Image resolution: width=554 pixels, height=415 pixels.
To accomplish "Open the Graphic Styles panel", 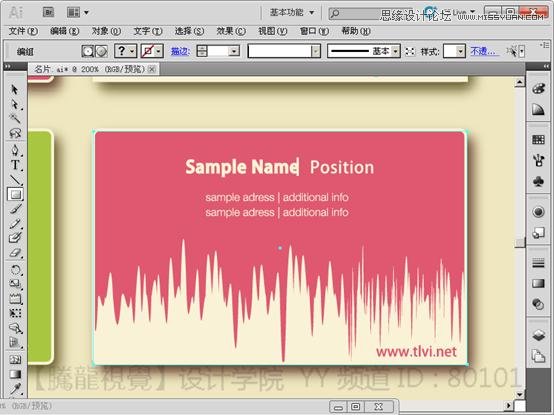I will point(538,233).
